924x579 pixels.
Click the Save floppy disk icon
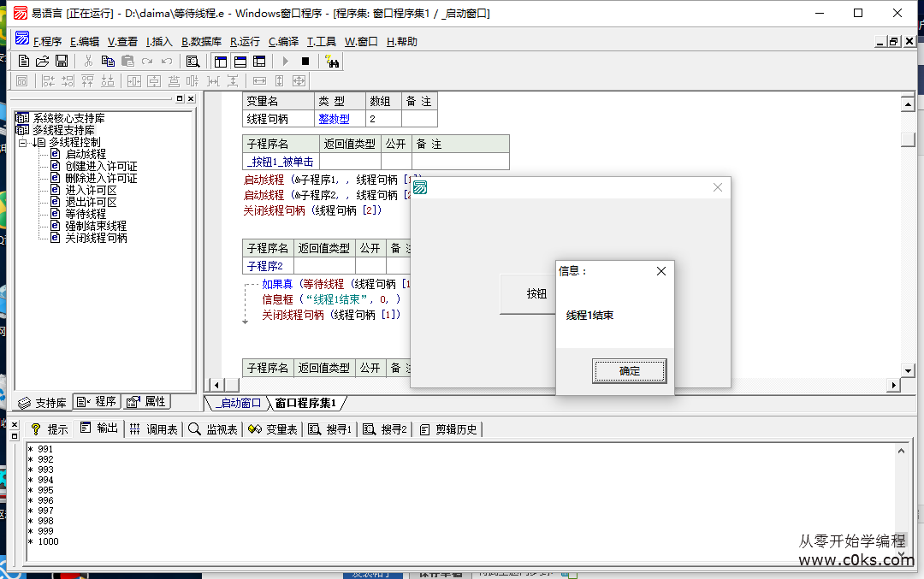pyautogui.click(x=62, y=62)
